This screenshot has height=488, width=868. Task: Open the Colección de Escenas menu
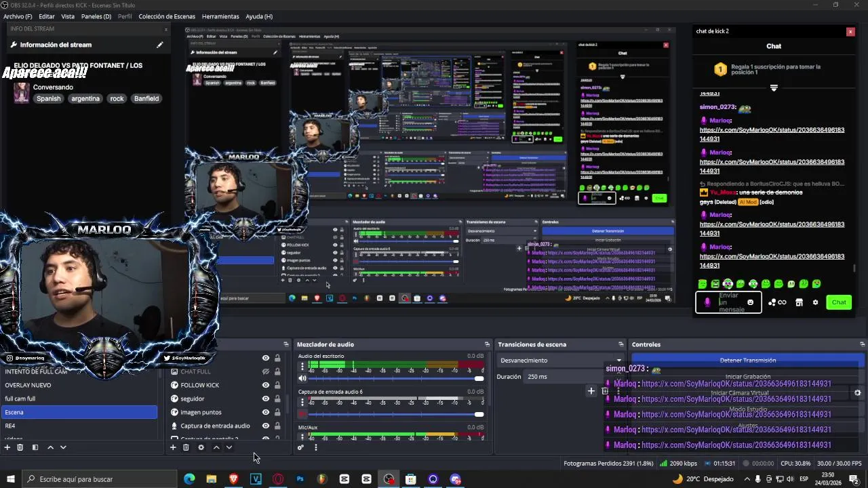click(167, 16)
